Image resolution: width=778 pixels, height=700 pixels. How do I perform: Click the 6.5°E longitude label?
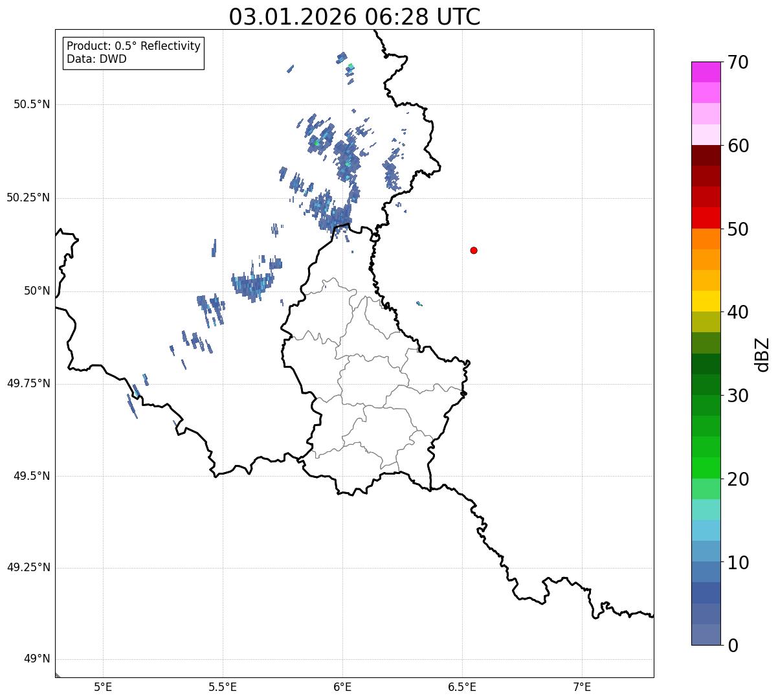click(462, 687)
